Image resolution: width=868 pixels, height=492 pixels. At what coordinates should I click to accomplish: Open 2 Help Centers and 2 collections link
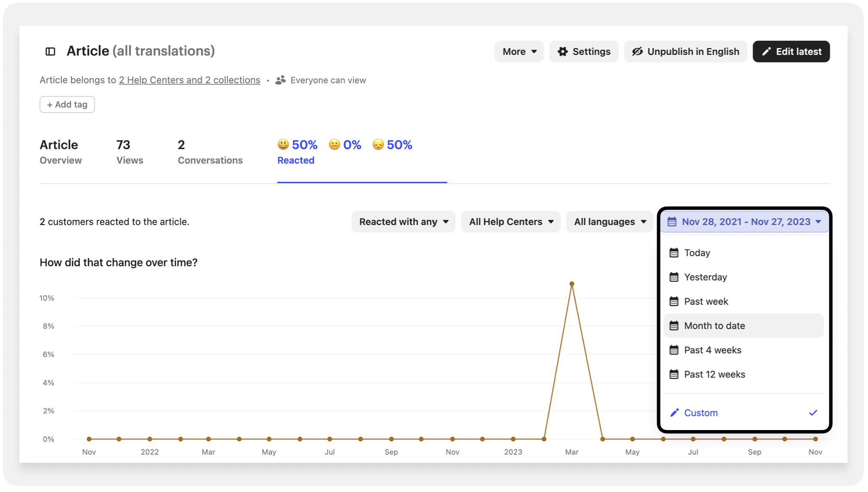(189, 80)
